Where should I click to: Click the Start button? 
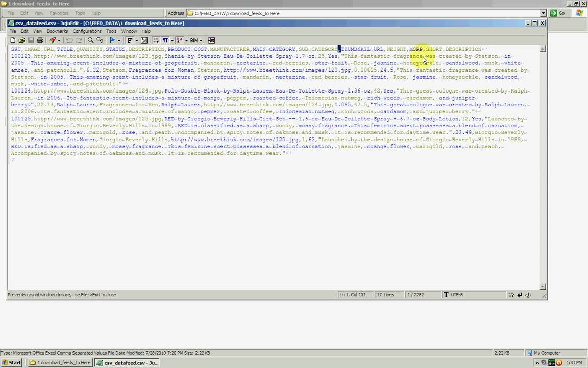coord(12,363)
